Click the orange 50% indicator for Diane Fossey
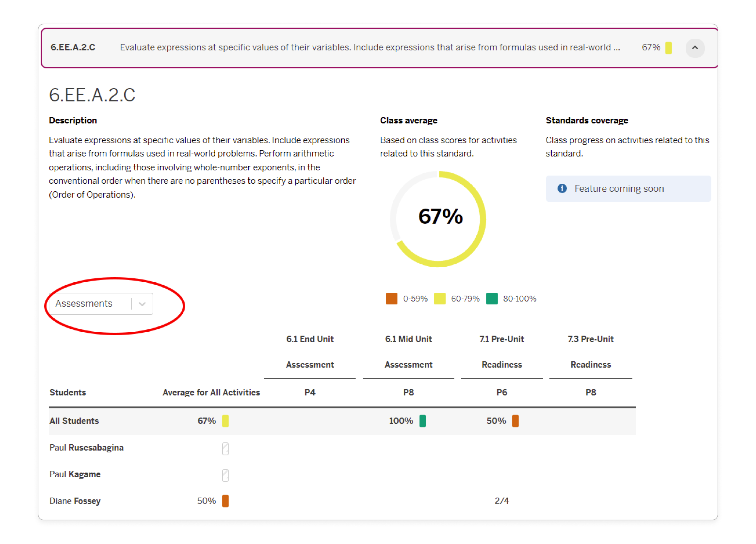756x544 pixels. [225, 501]
